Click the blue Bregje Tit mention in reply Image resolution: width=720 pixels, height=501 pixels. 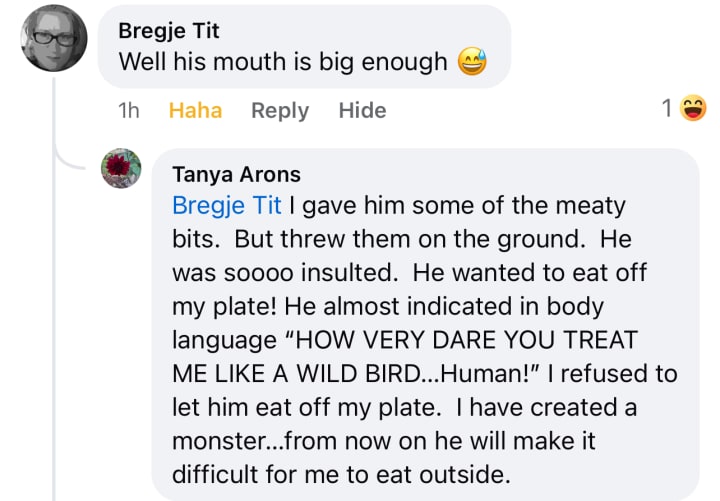227,206
